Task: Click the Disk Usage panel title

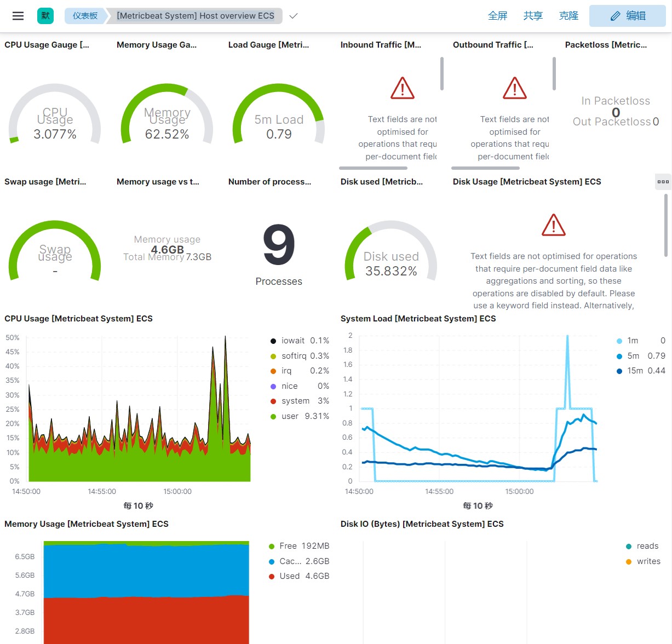Action: pyautogui.click(x=527, y=182)
